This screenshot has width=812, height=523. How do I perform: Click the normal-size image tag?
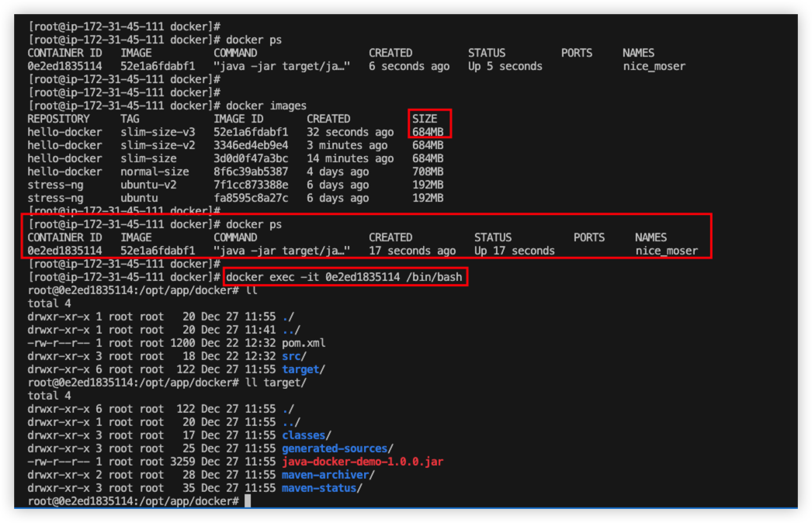click(154, 171)
